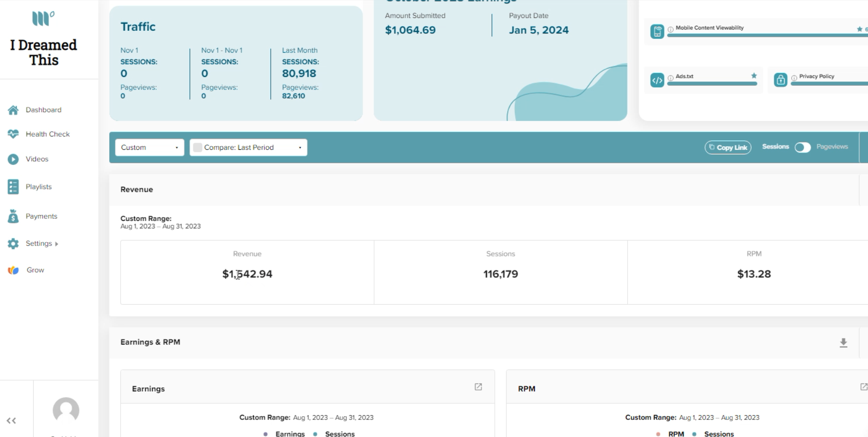The image size is (868, 437).
Task: Open Grow page
Action: (36, 270)
